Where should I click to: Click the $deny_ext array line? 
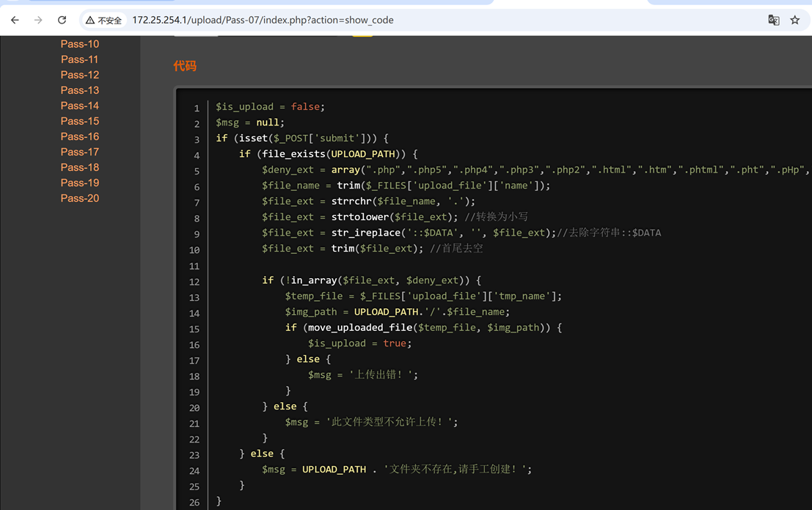coord(536,170)
